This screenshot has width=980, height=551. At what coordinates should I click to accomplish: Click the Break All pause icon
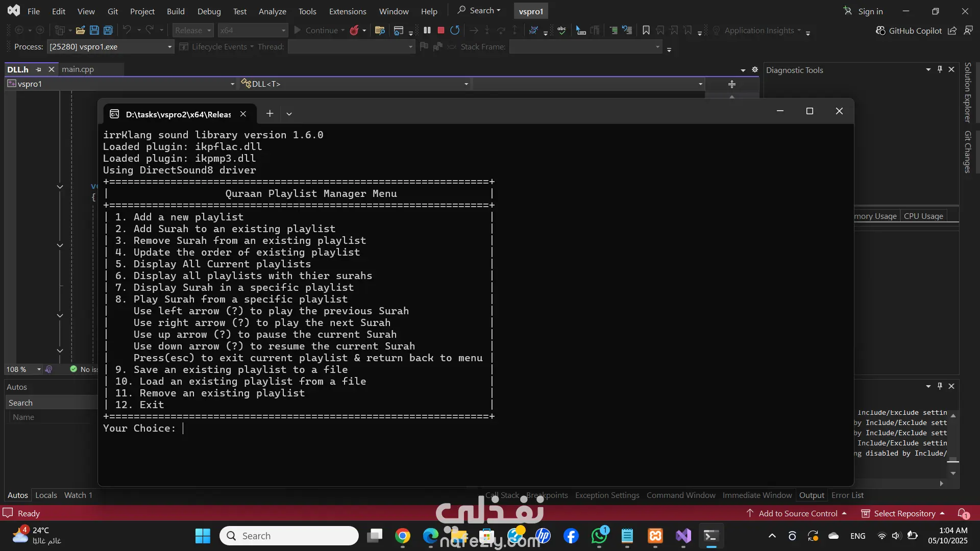click(427, 30)
